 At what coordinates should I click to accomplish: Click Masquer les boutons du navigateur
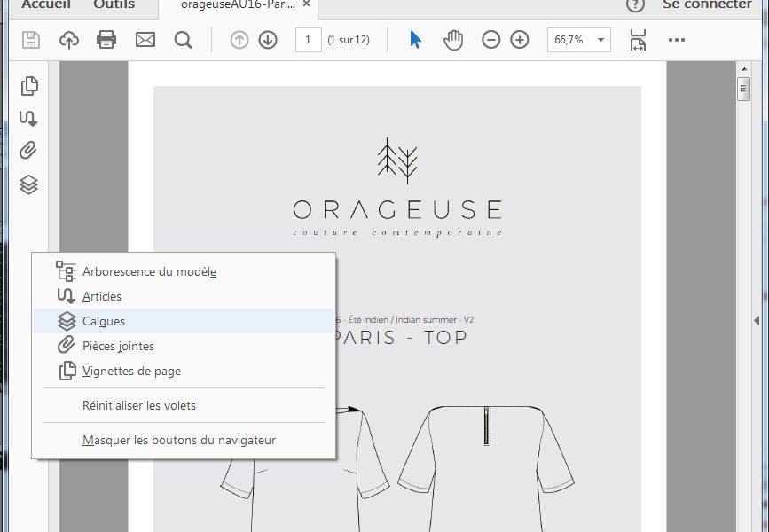tap(184, 440)
